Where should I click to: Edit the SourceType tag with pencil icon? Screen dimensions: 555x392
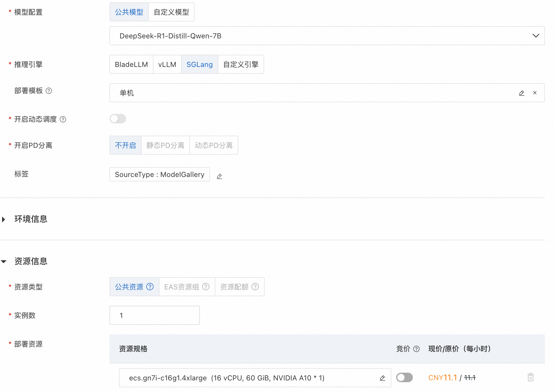220,176
